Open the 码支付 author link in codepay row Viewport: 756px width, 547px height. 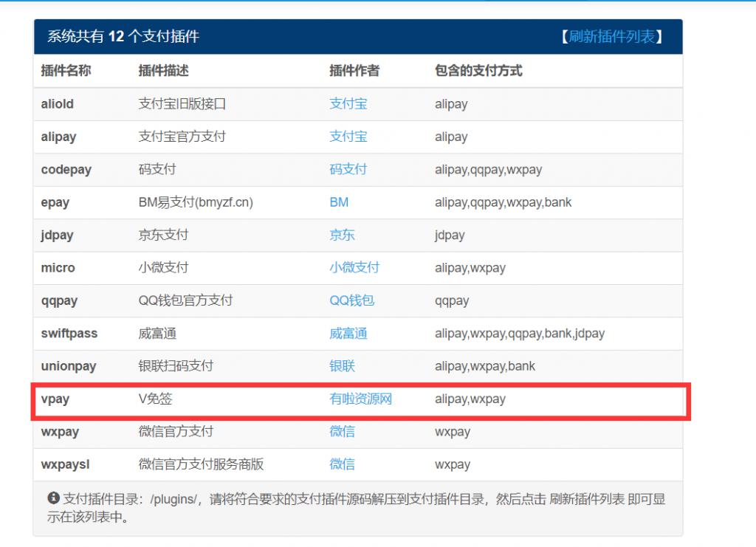pos(348,169)
